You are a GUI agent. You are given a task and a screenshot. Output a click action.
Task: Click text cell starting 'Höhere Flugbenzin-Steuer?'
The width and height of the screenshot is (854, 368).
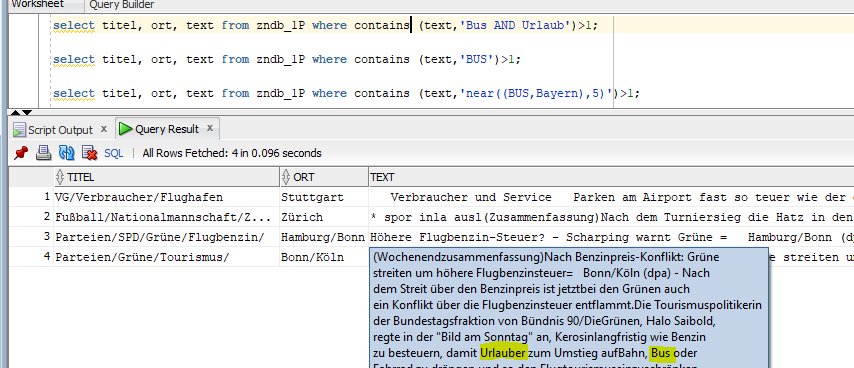(x=611, y=237)
